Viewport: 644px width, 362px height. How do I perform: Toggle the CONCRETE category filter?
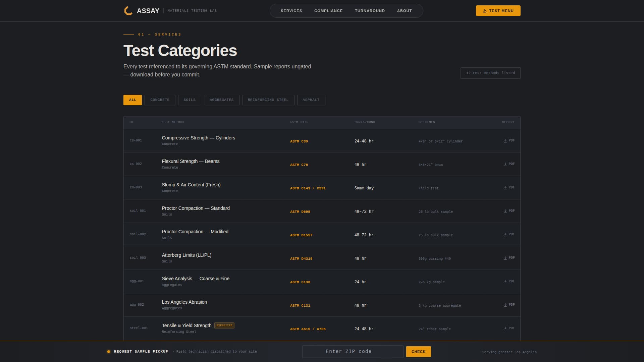point(160,100)
